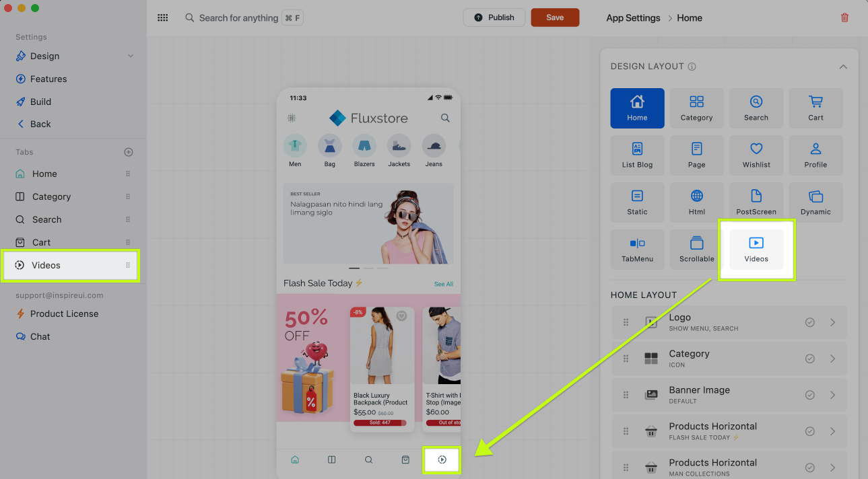Screen dimensions: 868x479
Task: Click the red trash delete icon
Action: (844, 18)
